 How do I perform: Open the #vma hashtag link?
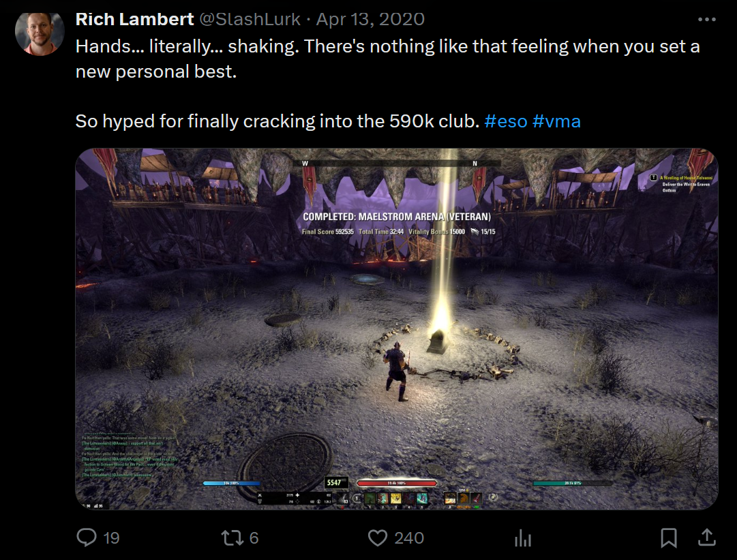point(556,121)
